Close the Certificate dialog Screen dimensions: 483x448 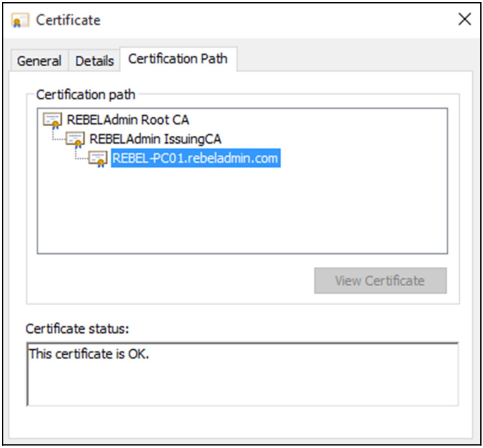(x=465, y=19)
